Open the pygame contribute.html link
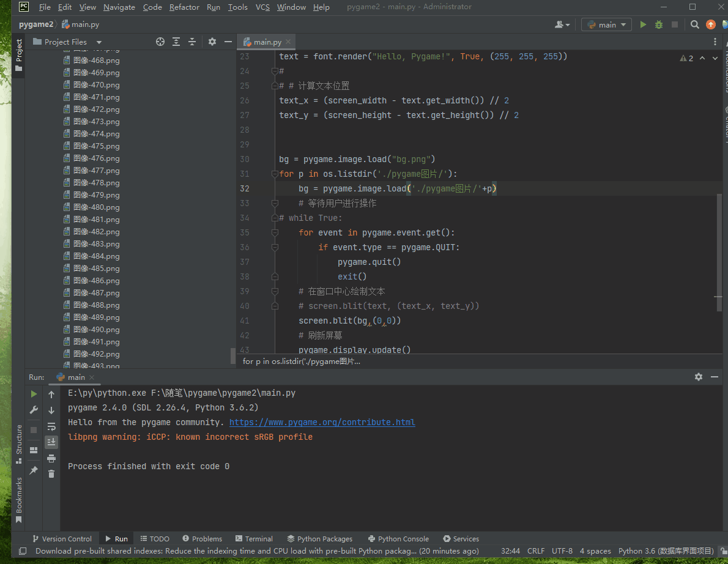The width and height of the screenshot is (728, 564). coord(322,422)
